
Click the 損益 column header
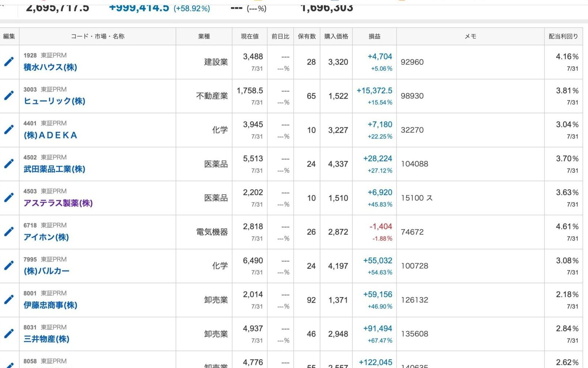[x=374, y=36]
